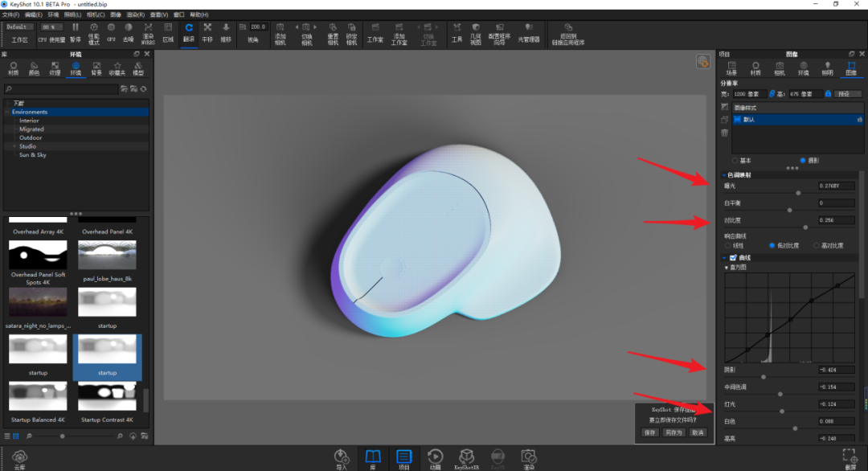Click the Exposure (曝光) slider handle
Screen dimensions: 868x471
click(798, 193)
